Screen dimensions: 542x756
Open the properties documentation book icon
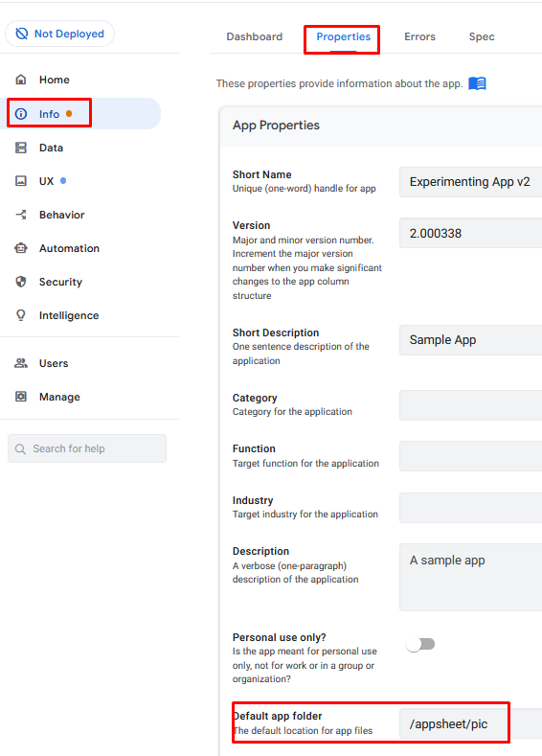(477, 83)
